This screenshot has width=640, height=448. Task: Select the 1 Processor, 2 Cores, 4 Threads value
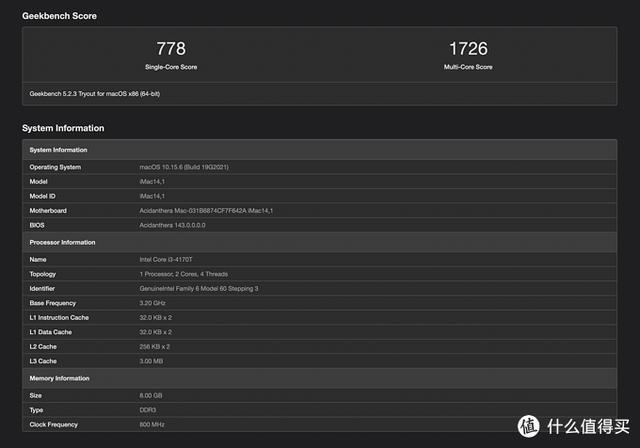point(184,274)
